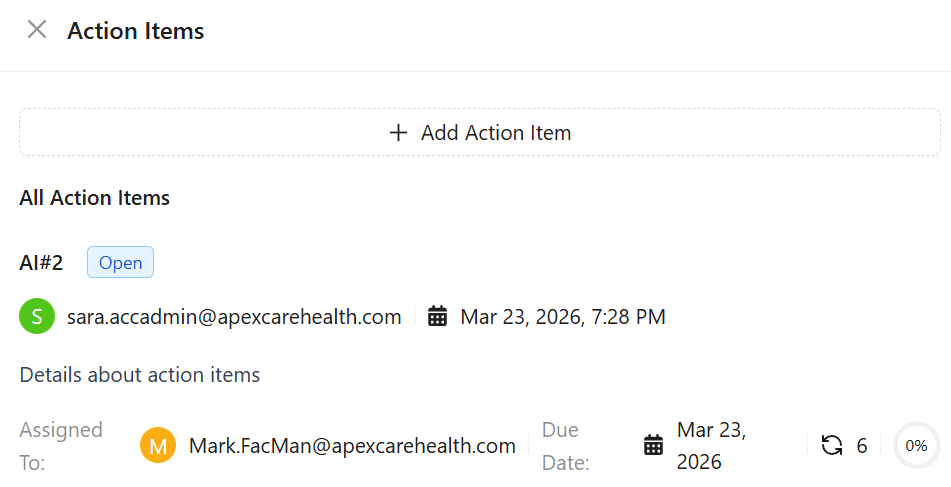Click the circular arrows update icon
This screenshot has height=487, width=951.
coord(832,446)
